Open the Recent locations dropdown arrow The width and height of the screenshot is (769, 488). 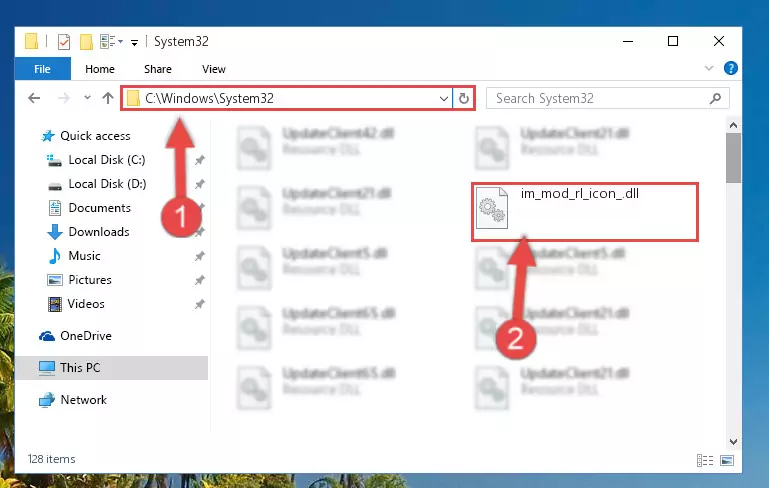click(87, 98)
